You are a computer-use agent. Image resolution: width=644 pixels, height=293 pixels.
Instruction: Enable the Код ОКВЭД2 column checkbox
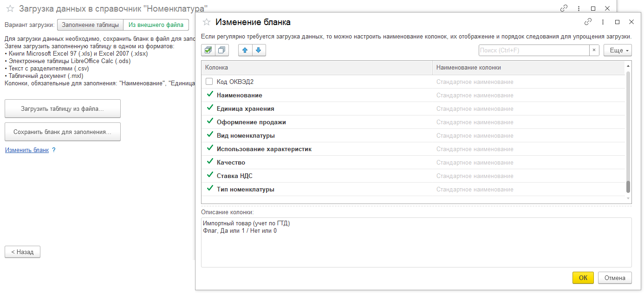[209, 82]
